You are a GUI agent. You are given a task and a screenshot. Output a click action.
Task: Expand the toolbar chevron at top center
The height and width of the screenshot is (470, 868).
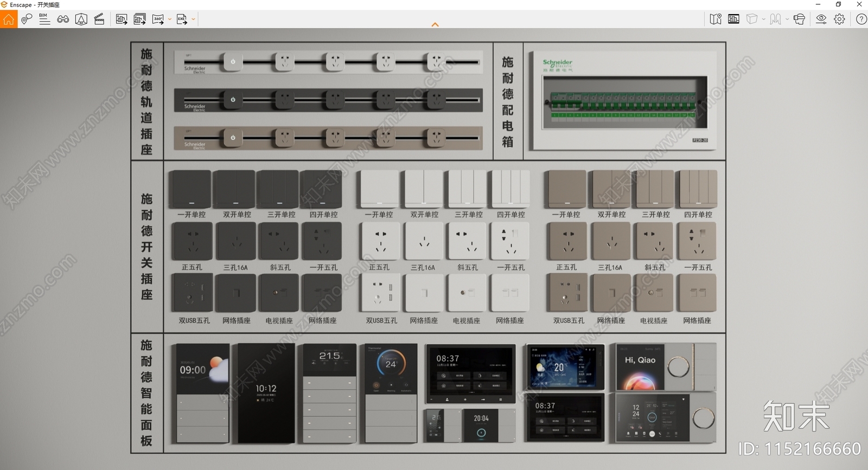(x=435, y=24)
